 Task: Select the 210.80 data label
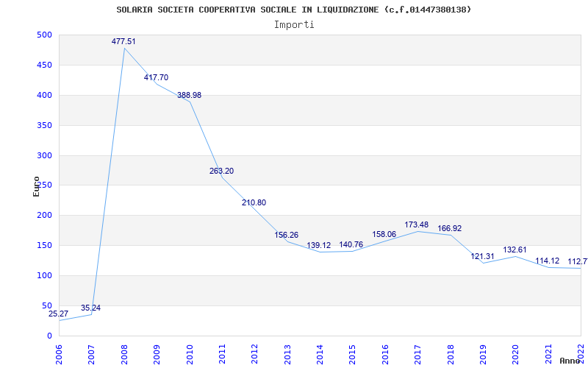click(x=254, y=203)
